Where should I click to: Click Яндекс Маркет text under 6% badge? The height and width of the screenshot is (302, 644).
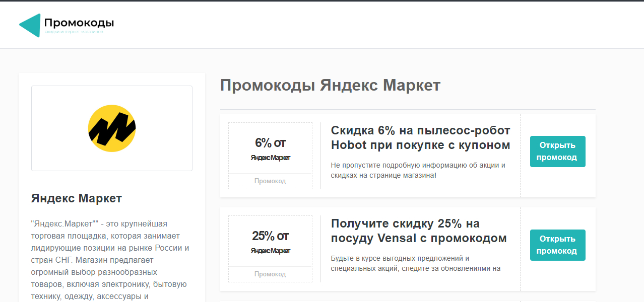(270, 158)
